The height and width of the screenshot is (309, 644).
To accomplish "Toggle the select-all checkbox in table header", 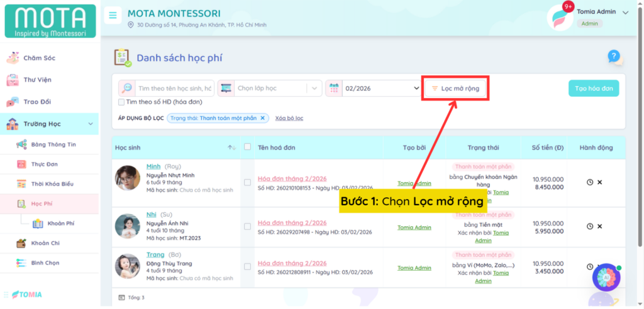I will pos(247,147).
